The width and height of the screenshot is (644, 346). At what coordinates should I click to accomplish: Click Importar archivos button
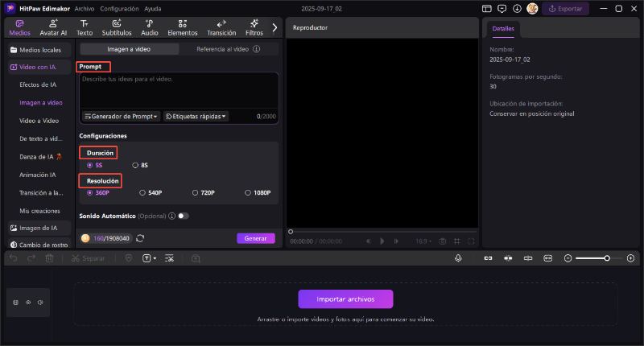tap(345, 299)
